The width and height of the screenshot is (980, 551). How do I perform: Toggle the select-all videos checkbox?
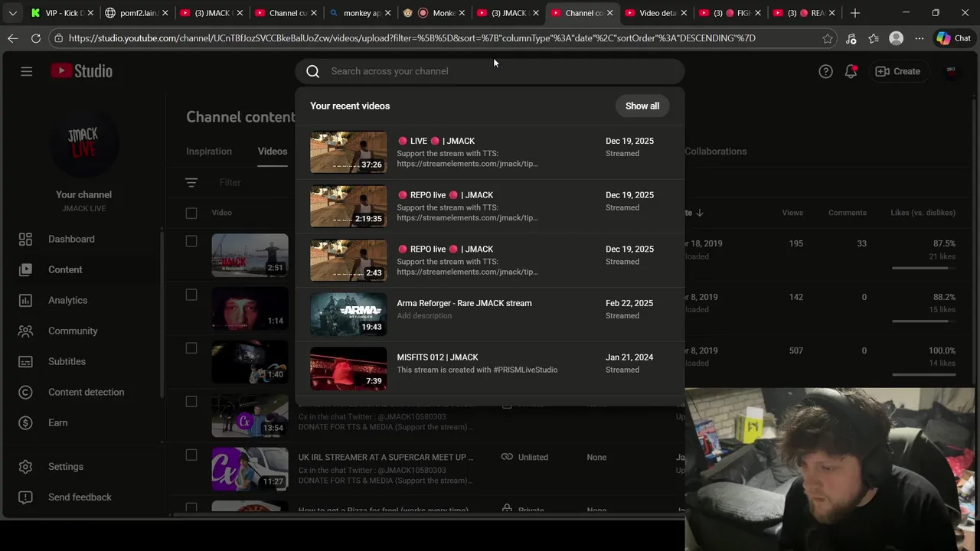[x=191, y=213]
